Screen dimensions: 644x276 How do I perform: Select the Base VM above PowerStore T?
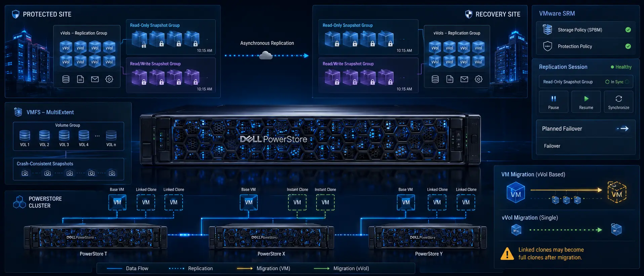[x=117, y=202]
